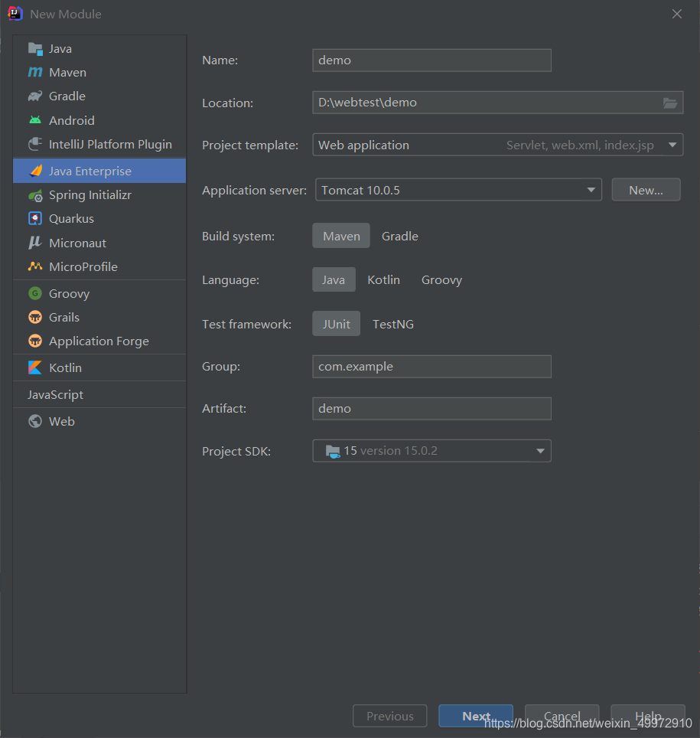Click the IntelliJ IDEA logo in title bar
Screen dimensions: 700x738
[15, 14]
